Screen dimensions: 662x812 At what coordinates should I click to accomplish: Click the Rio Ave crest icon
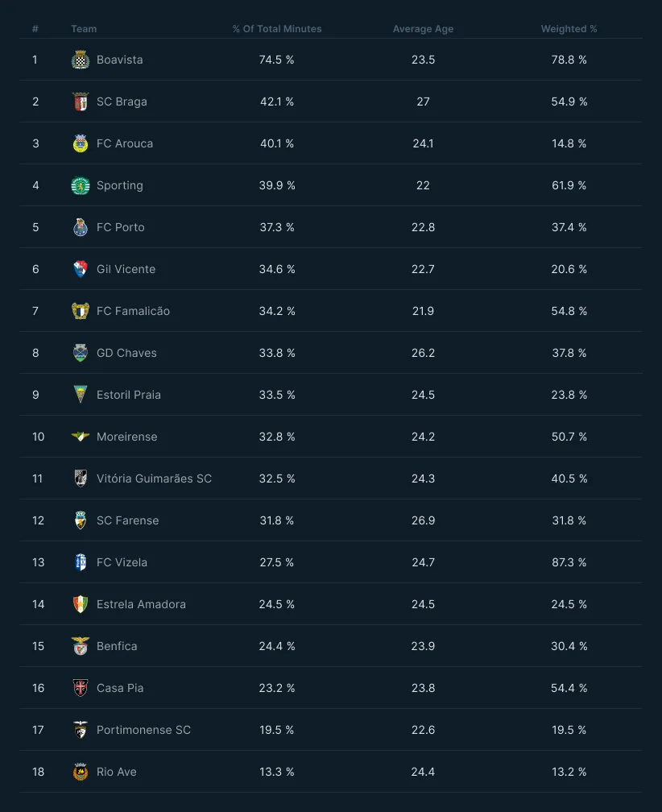click(81, 772)
